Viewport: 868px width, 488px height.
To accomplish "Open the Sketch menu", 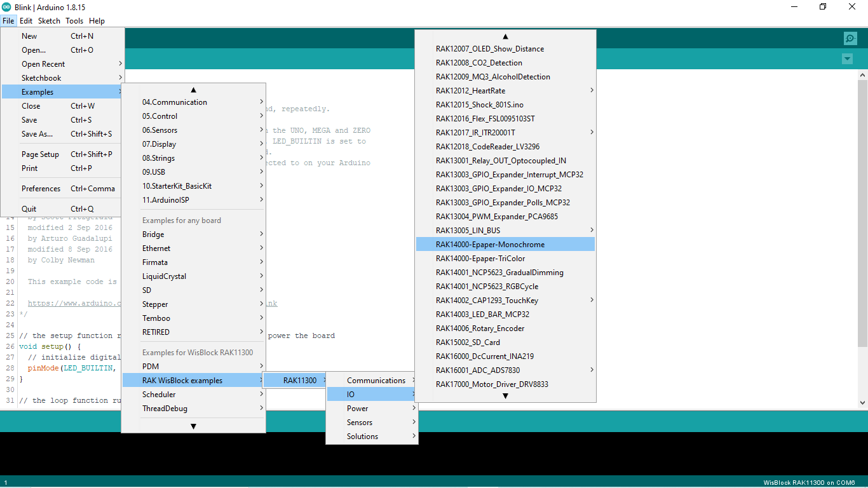I will tap(49, 21).
